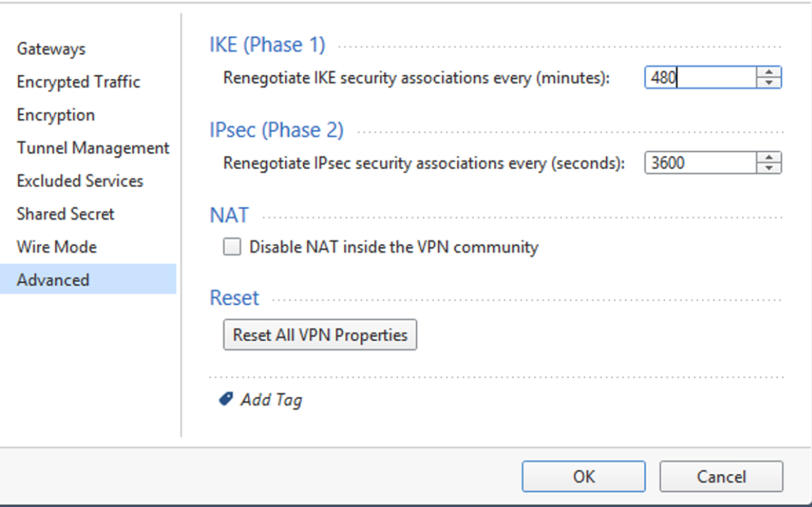This screenshot has width=812, height=507.
Task: Increase IKE renegotiation minutes with up arrow
Action: click(769, 72)
